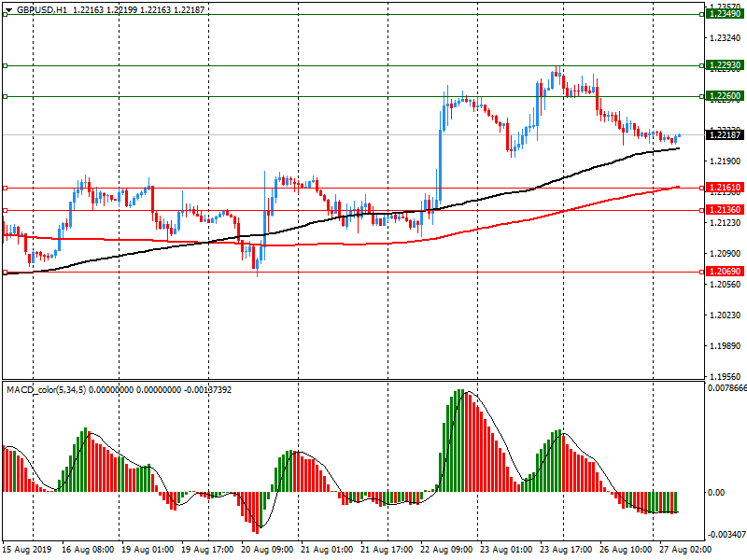Click right handle of the 1.22930 line
The height and width of the screenshot is (560, 747).
[x=702, y=65]
